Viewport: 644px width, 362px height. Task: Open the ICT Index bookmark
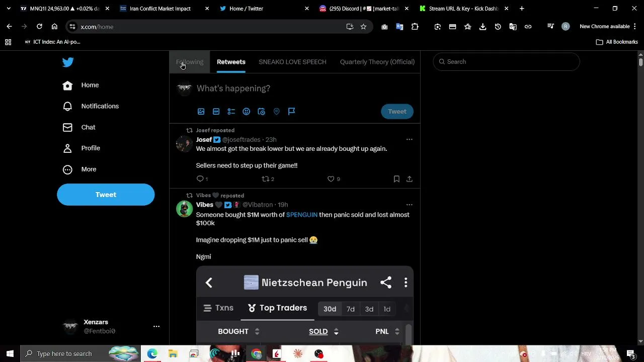pos(52,42)
